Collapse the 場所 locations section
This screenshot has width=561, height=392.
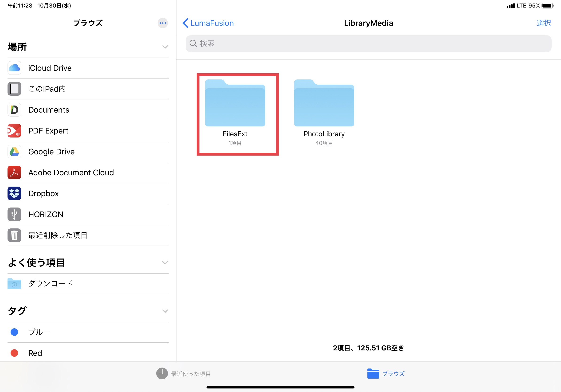(165, 47)
